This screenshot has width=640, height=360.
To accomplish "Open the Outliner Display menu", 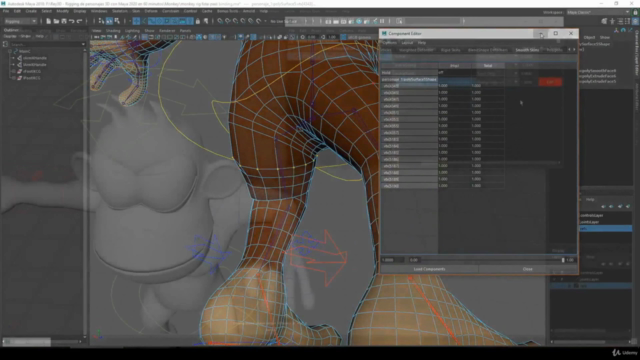I will (10, 36).
